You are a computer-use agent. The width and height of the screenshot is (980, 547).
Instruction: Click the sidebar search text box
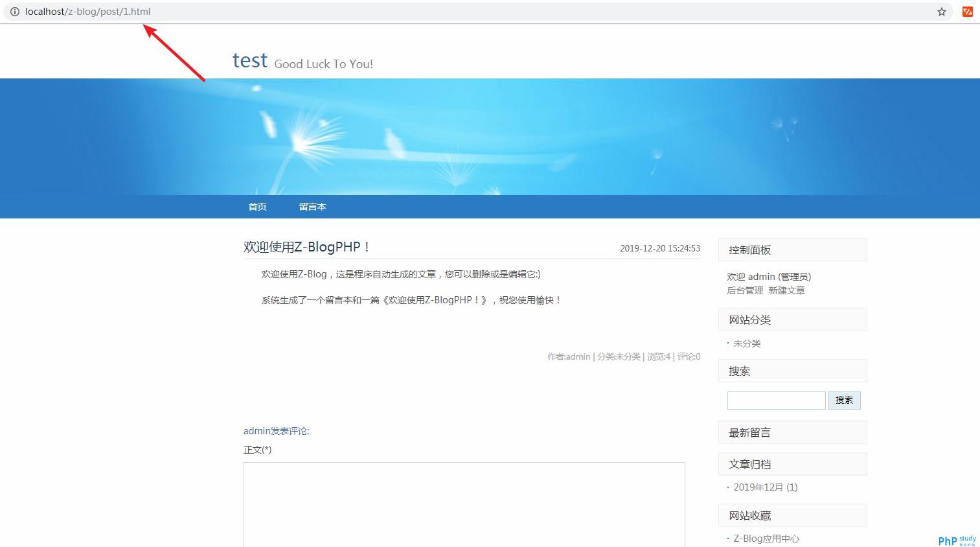coord(776,401)
